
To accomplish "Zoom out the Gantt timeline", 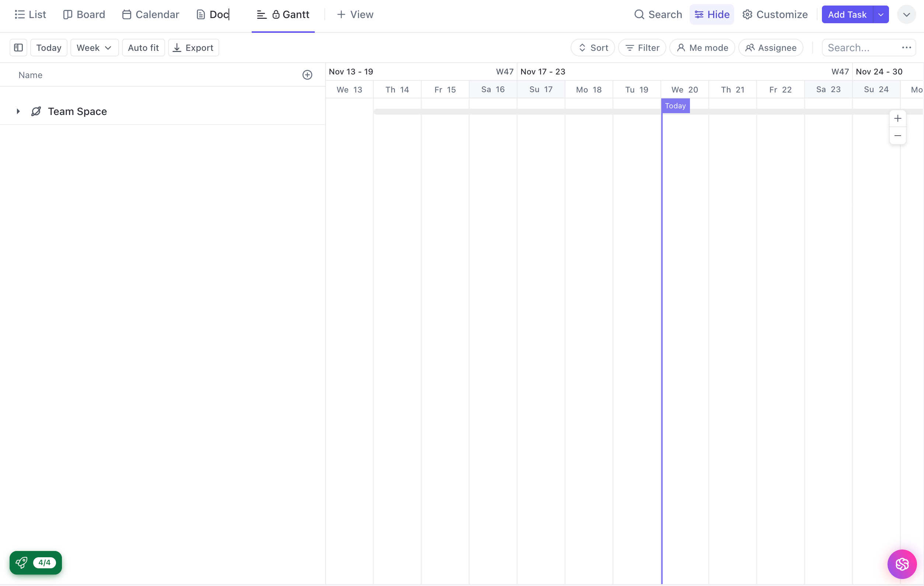I will [897, 136].
